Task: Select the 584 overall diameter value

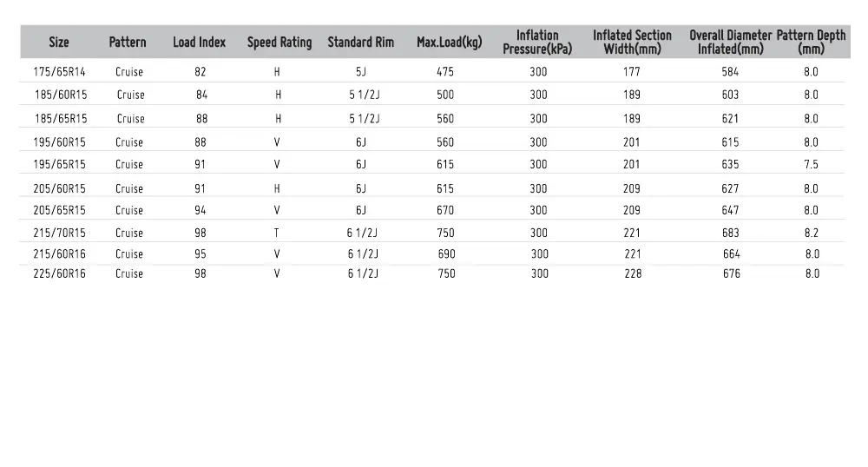Action: pyautogui.click(x=730, y=72)
